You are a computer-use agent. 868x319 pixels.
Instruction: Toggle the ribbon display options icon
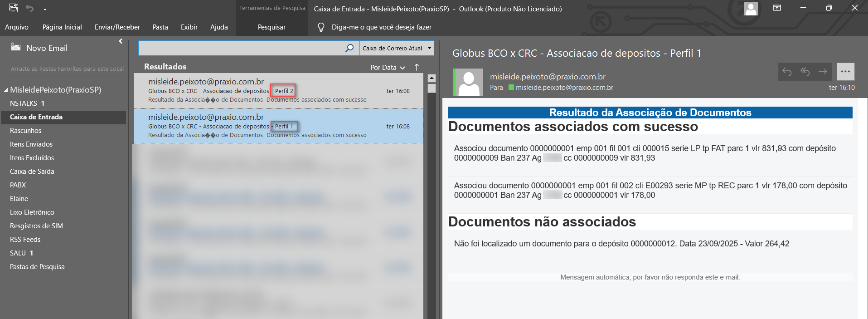[777, 8]
